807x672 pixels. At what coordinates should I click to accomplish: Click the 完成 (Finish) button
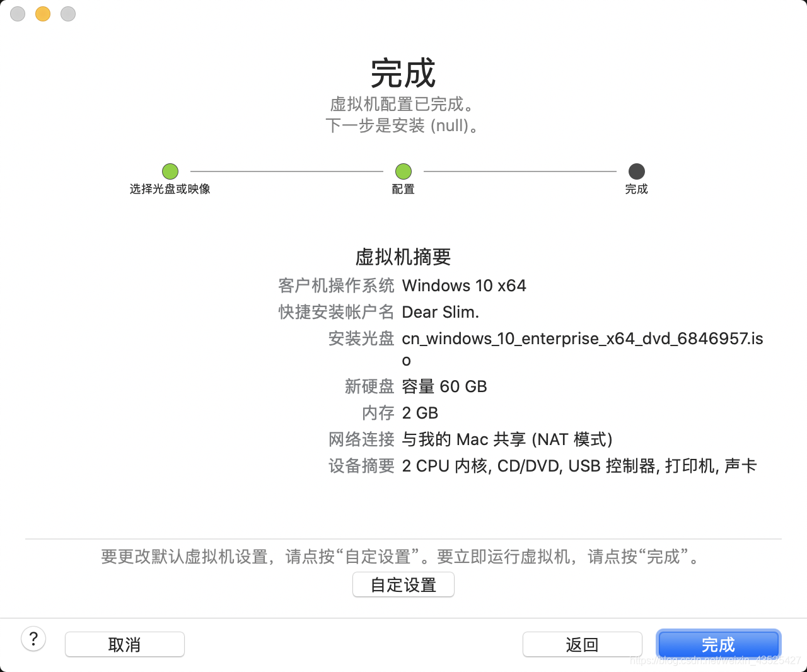click(x=718, y=644)
